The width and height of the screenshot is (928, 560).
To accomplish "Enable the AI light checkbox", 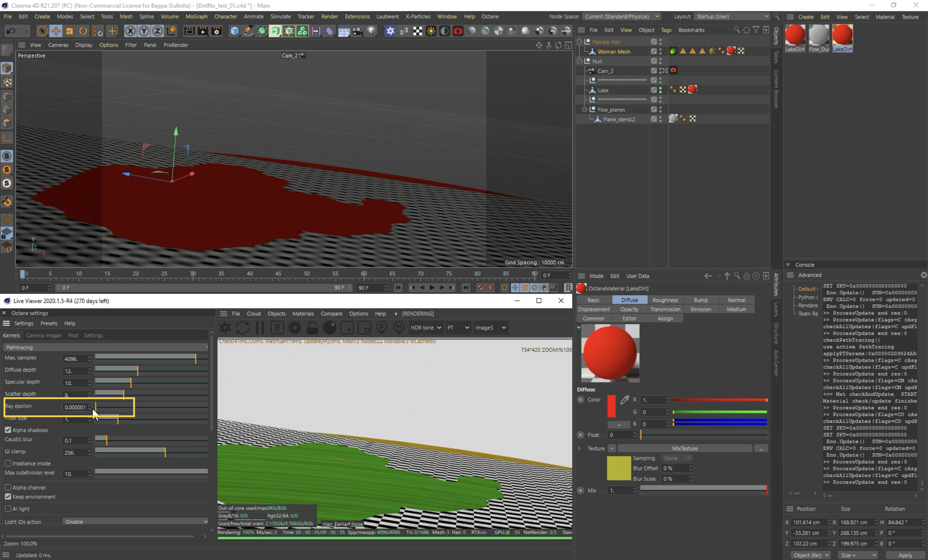I will coord(8,509).
